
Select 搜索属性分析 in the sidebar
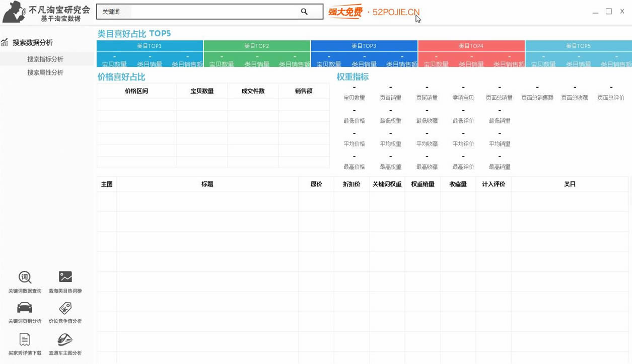[x=45, y=72]
